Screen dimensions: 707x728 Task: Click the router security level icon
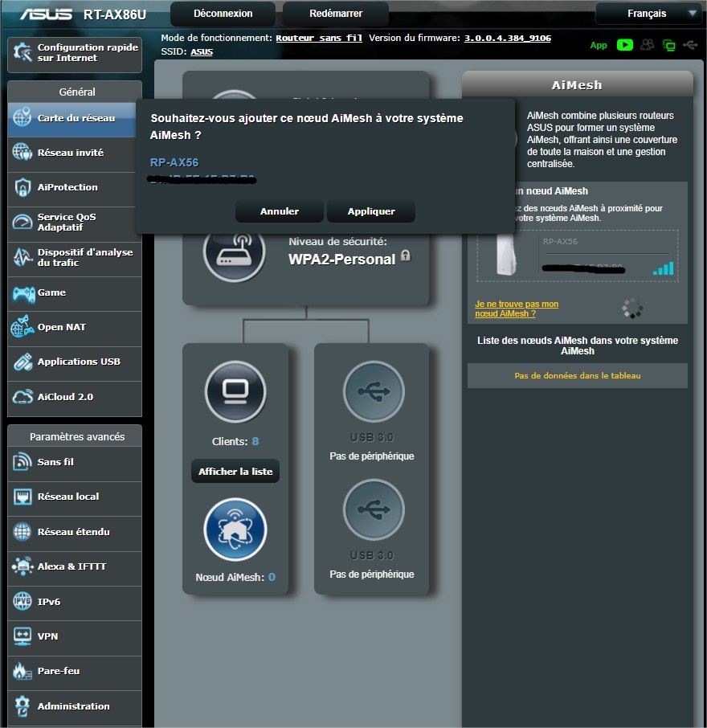[235, 252]
